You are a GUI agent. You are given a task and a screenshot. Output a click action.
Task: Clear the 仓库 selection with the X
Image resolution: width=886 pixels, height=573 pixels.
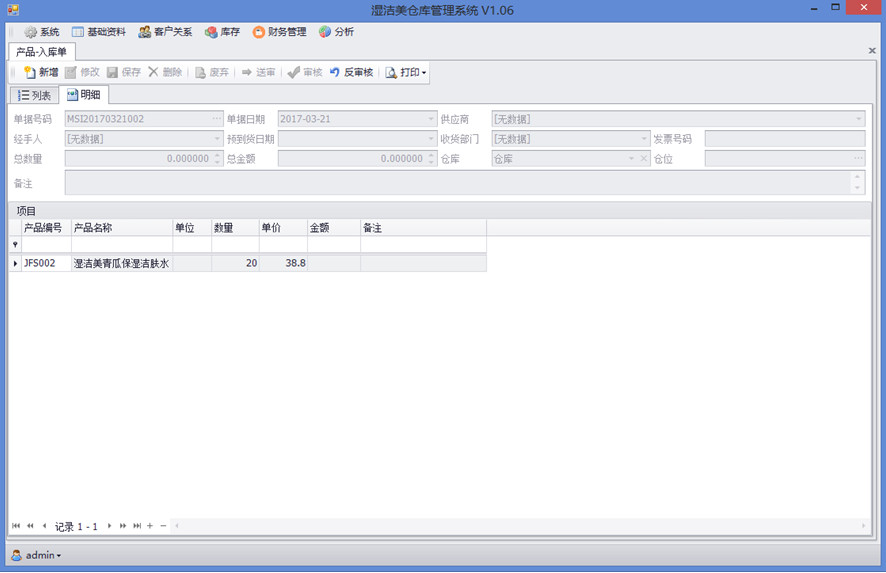644,159
